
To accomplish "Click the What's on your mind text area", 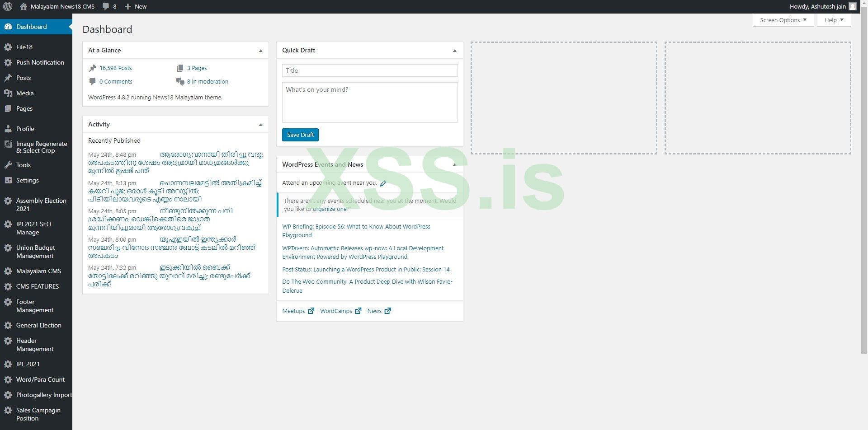I will click(370, 103).
